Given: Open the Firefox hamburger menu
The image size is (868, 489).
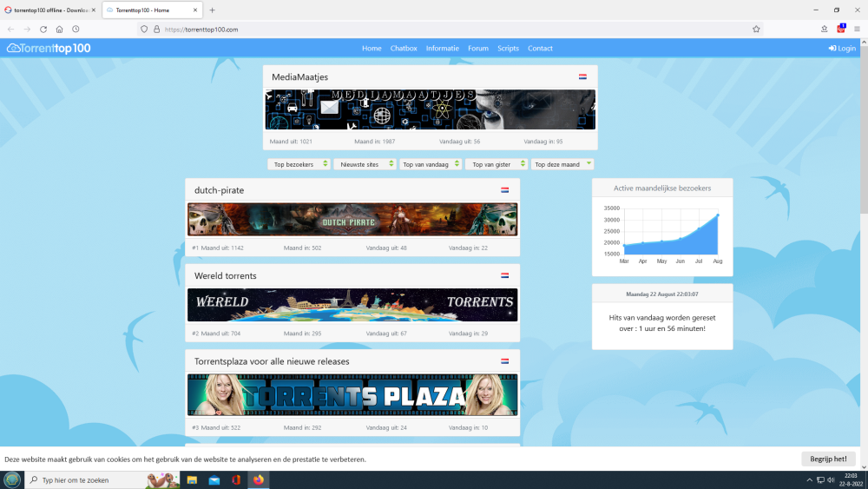Looking at the screenshot, I should [x=857, y=29].
